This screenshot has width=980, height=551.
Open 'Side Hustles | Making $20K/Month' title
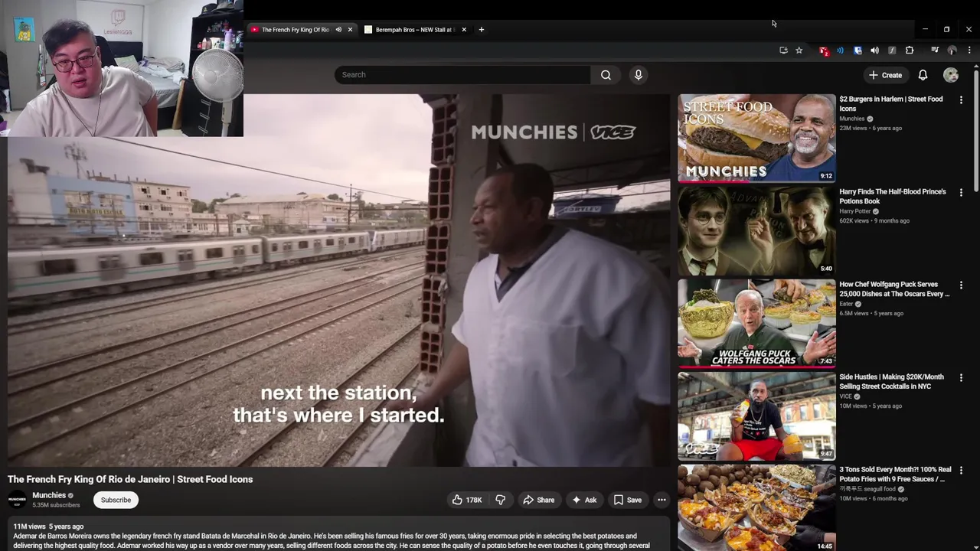891,382
